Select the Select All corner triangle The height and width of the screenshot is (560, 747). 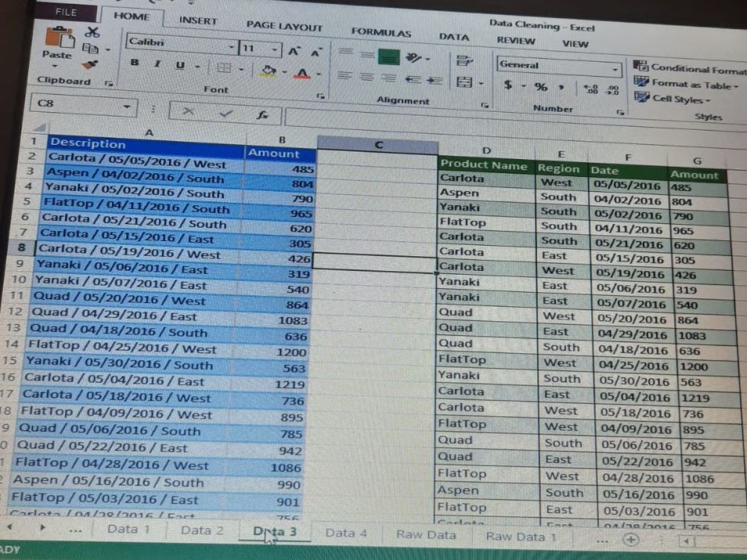click(x=40, y=128)
